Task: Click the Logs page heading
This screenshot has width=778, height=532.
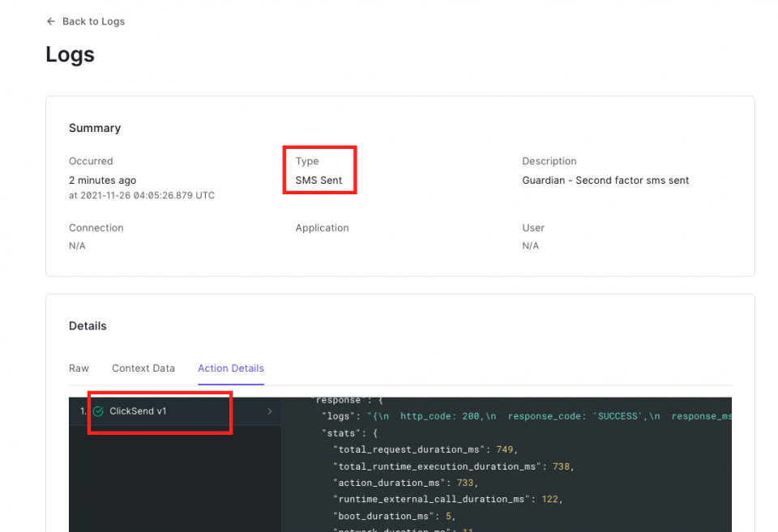Action: coord(68,54)
